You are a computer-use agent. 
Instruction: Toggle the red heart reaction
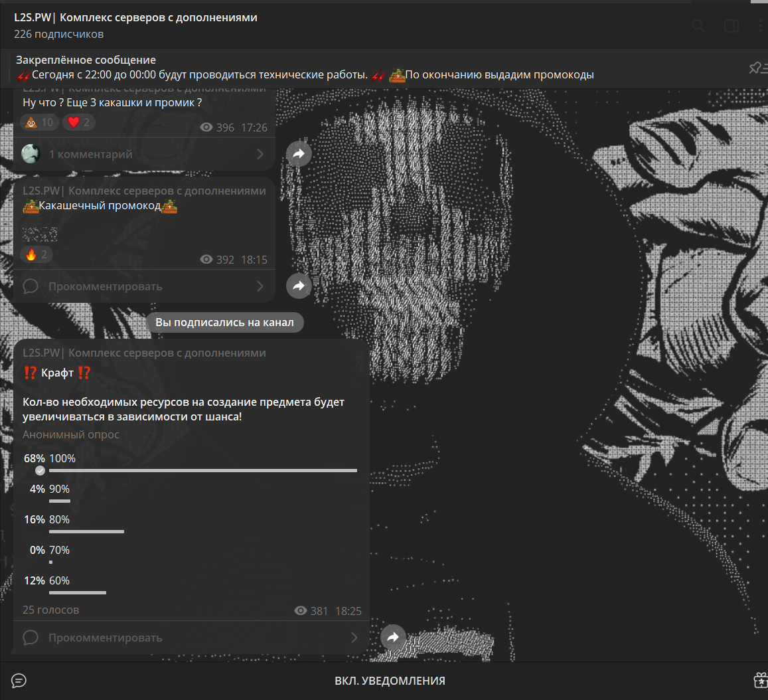click(78, 122)
